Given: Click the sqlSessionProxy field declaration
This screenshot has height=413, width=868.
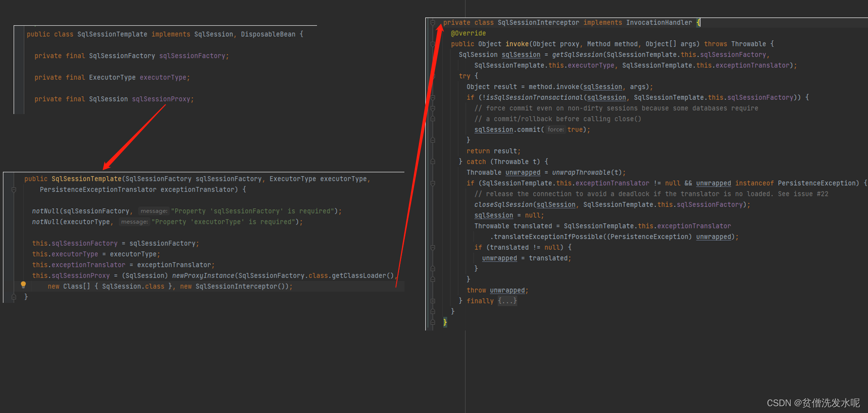Looking at the screenshot, I should tap(114, 99).
